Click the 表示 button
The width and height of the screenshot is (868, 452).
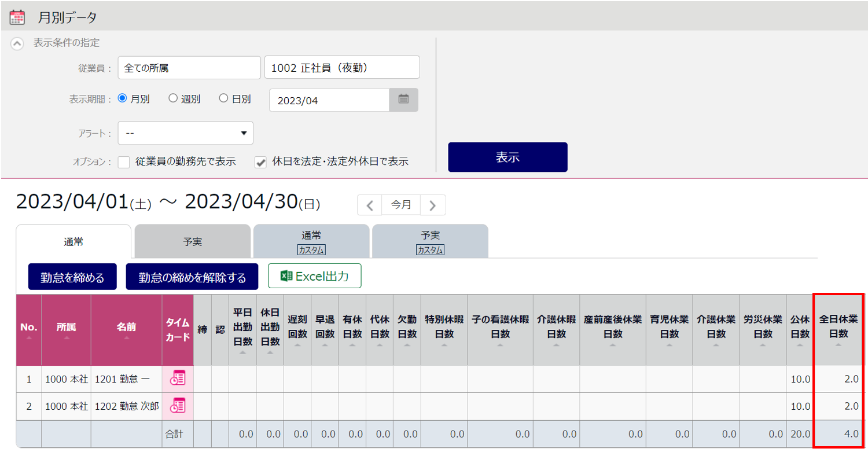tap(507, 157)
